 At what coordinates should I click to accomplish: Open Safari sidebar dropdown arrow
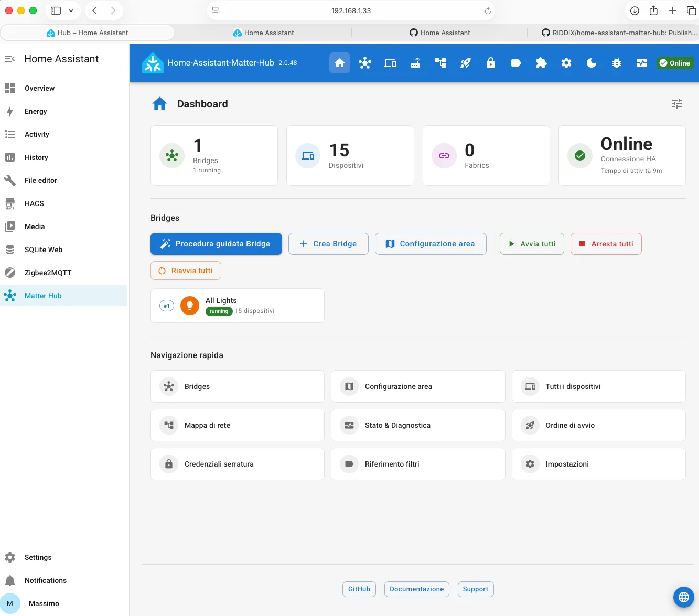71,10
